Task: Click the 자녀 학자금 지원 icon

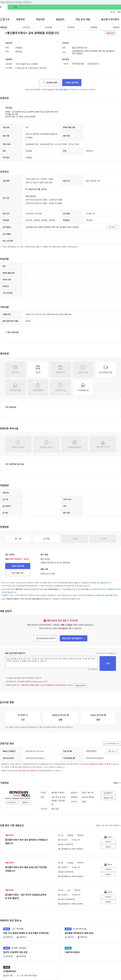Action: coord(105,369)
